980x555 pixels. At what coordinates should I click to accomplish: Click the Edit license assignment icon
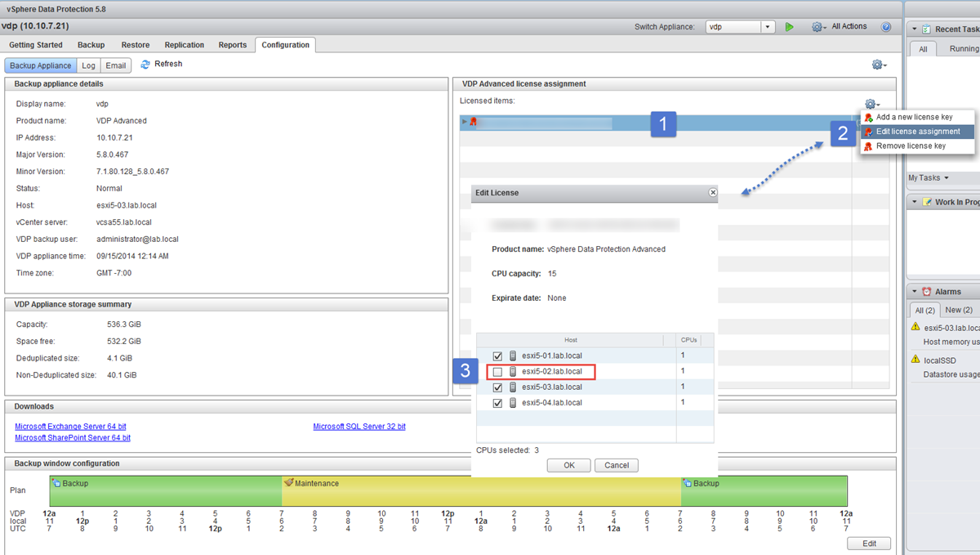point(868,132)
